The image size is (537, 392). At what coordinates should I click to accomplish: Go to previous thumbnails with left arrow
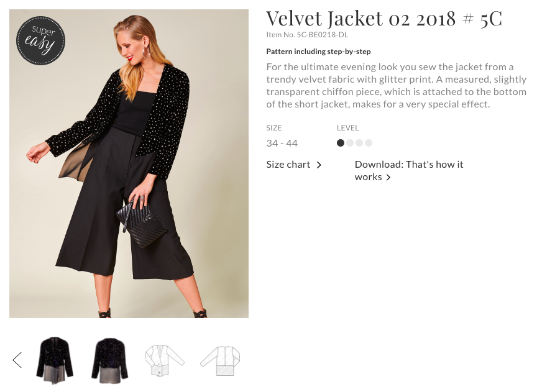[17, 359]
